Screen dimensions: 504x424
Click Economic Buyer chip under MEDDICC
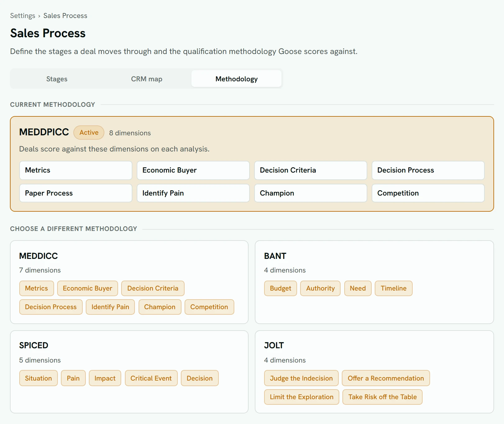88,288
